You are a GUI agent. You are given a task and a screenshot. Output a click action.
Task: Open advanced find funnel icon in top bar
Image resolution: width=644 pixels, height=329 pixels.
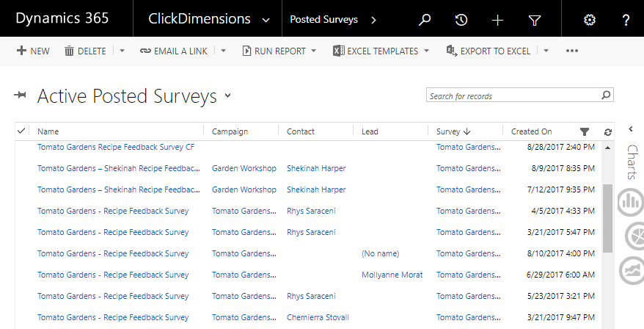tap(534, 20)
